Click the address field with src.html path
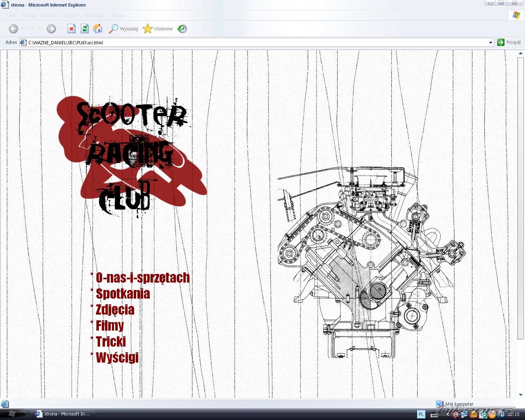525x420 pixels. tap(256, 42)
